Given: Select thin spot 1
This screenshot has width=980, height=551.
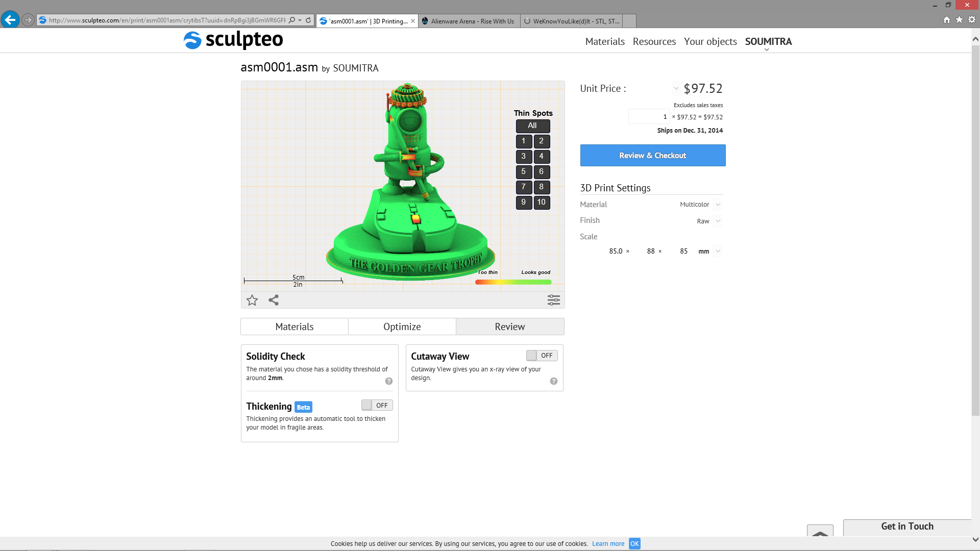Looking at the screenshot, I should click(x=524, y=141).
